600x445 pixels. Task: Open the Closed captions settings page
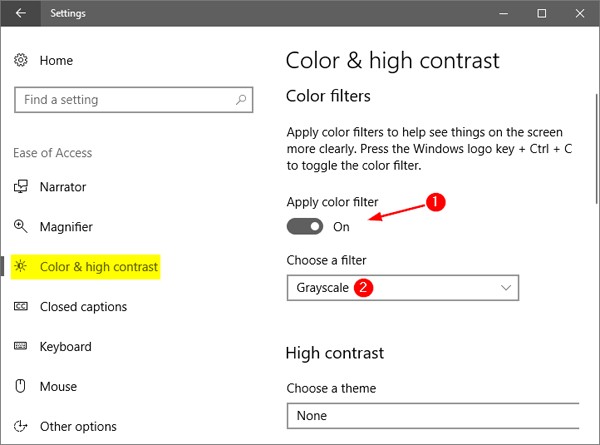(83, 306)
